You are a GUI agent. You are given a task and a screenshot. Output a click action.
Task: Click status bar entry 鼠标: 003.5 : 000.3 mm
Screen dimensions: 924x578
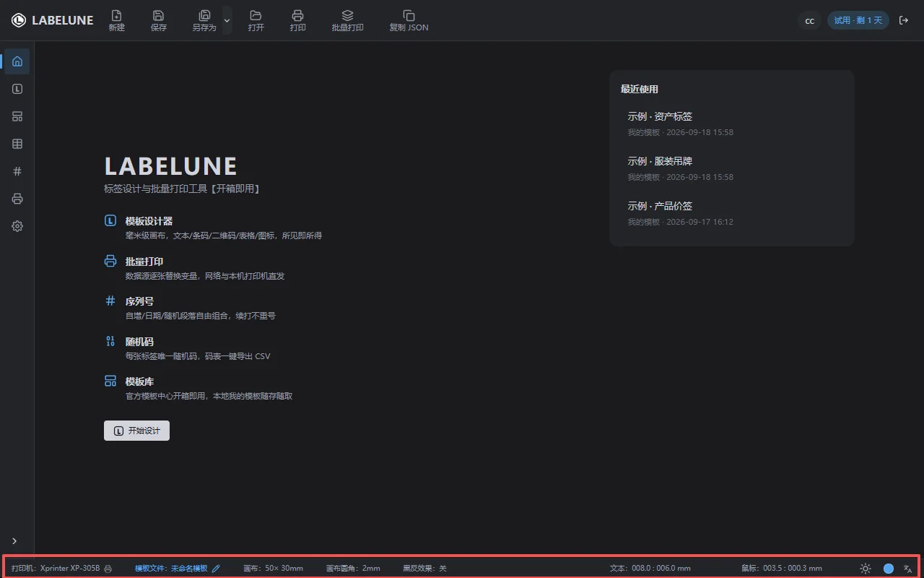pyautogui.click(x=782, y=569)
